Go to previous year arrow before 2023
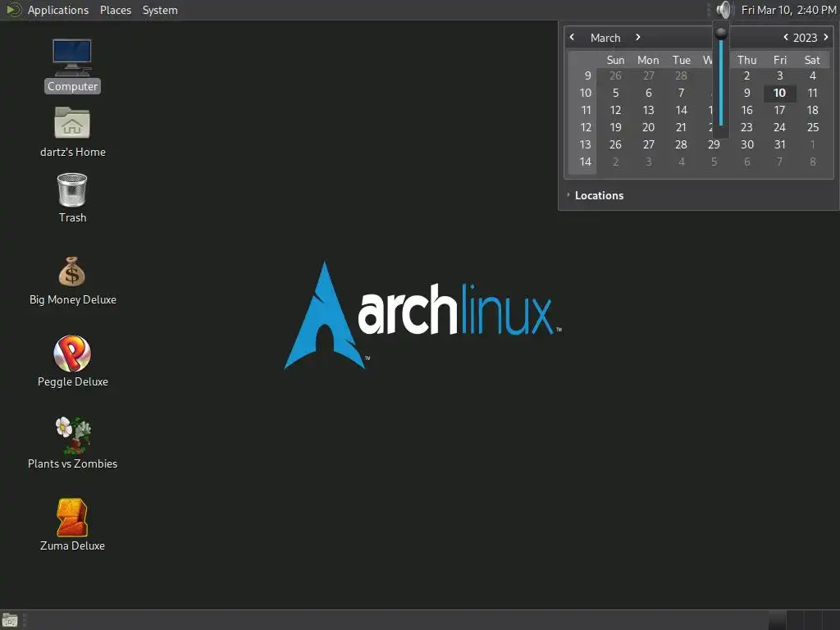Image resolution: width=840 pixels, height=630 pixels. (x=785, y=37)
